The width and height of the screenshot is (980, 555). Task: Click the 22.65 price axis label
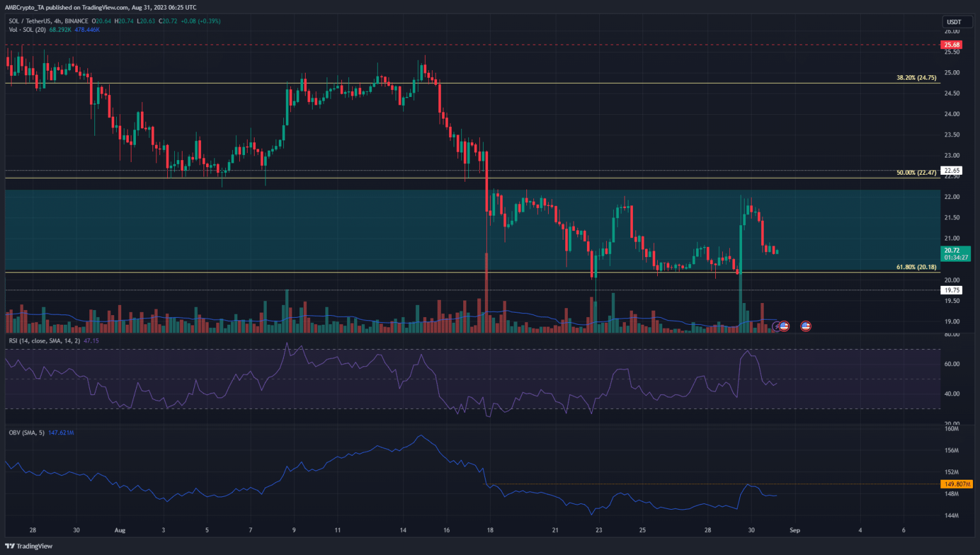click(x=952, y=170)
